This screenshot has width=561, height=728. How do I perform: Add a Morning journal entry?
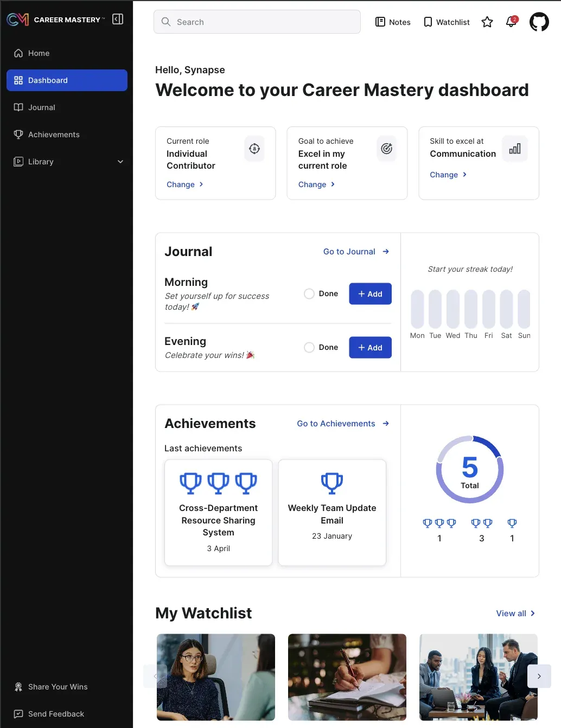(x=370, y=294)
